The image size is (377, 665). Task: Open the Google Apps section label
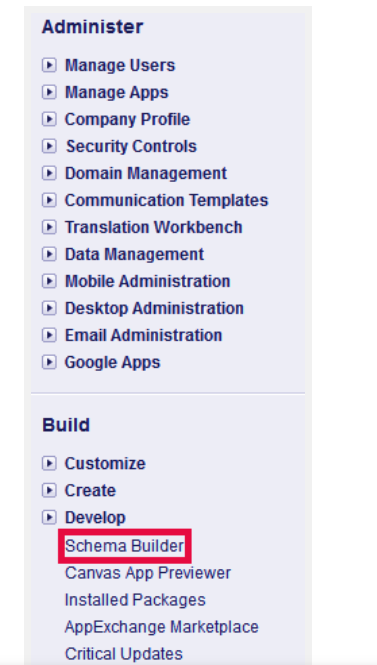coord(112,363)
